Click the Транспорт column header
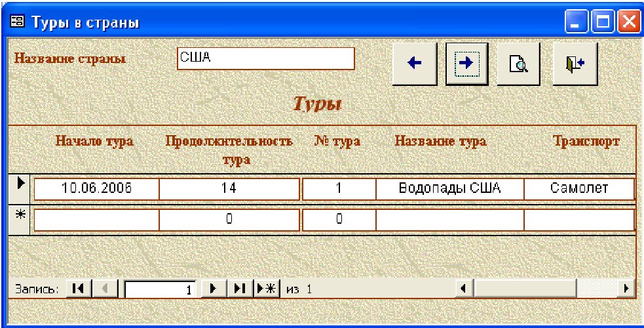This screenshot has height=328, width=644. (x=586, y=142)
